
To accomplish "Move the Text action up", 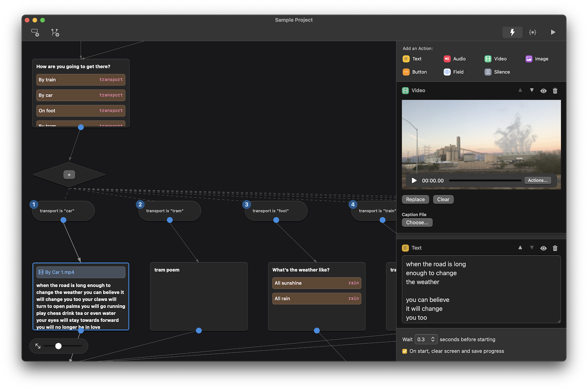I will (x=520, y=248).
